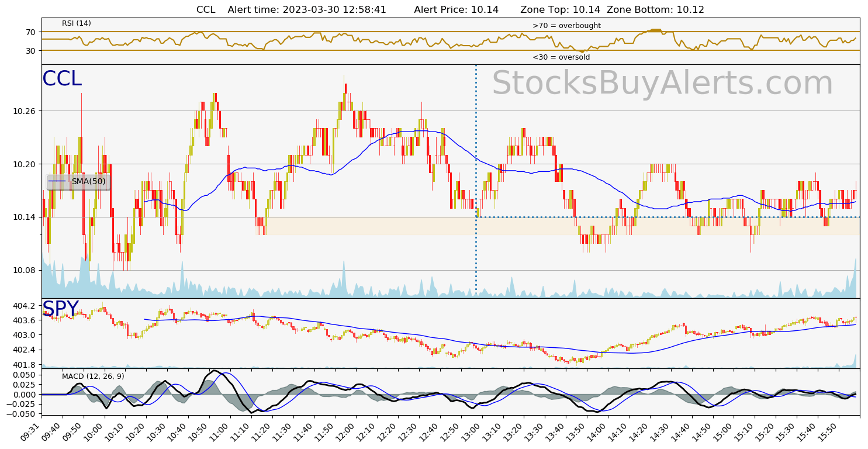This screenshot has height=449, width=868.
Task: Click the large CCL label on the price chart
Action: pos(62,79)
